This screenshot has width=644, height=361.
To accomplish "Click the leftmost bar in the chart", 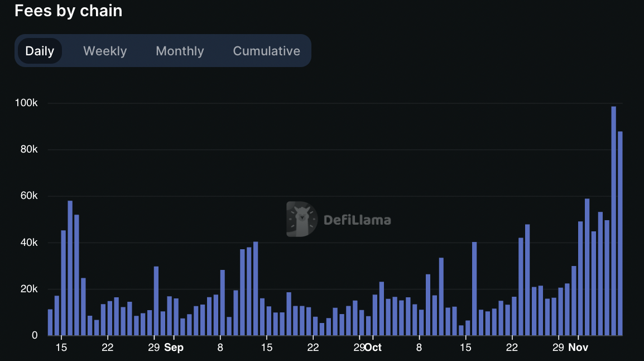I will click(x=50, y=322).
